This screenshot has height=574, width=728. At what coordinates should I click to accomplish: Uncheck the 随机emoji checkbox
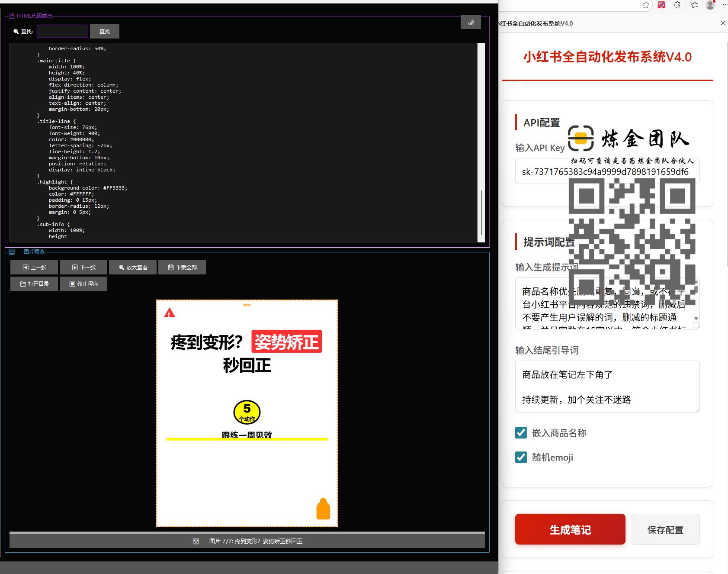[521, 457]
